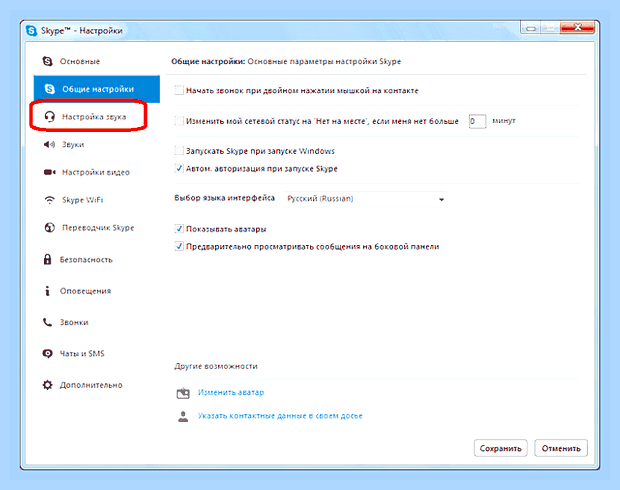The width and height of the screenshot is (620, 490).
Task: Follow the Изменить аватар link
Action: point(231,392)
